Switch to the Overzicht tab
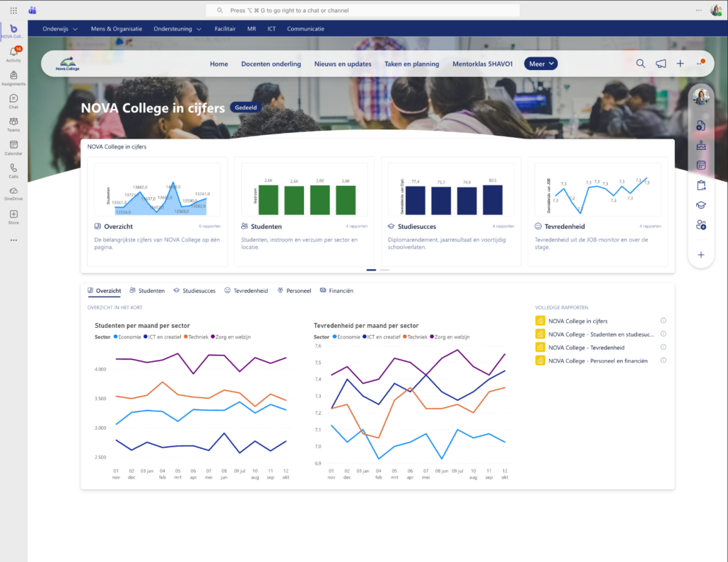 tap(105, 291)
